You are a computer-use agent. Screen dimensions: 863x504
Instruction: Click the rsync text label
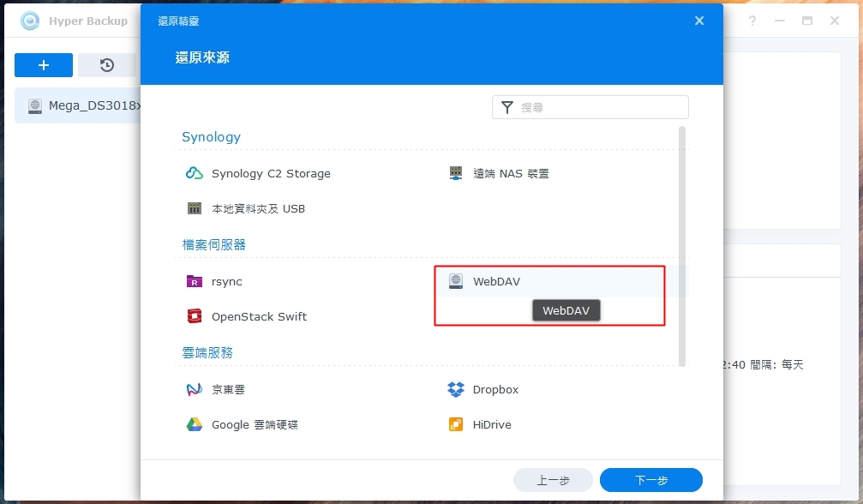click(227, 282)
